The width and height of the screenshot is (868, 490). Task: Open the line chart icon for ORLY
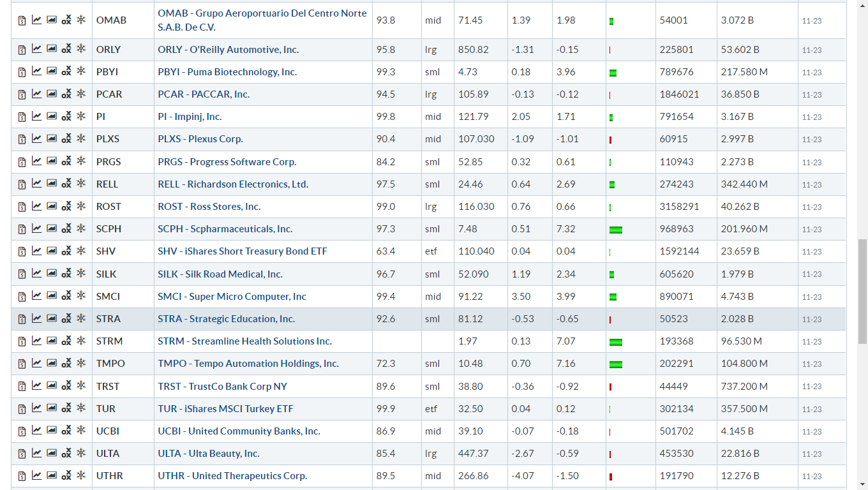[x=36, y=49]
